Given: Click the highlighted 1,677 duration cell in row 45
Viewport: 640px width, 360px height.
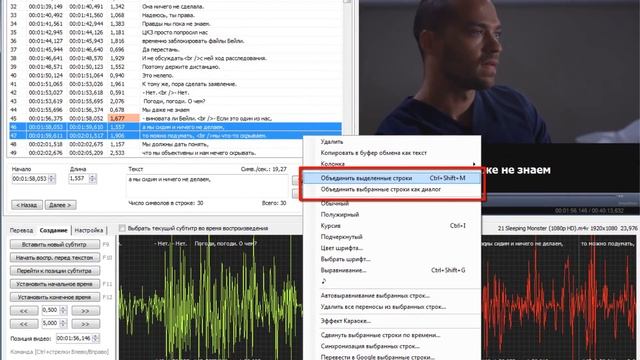Looking at the screenshot, I should tap(124, 118).
